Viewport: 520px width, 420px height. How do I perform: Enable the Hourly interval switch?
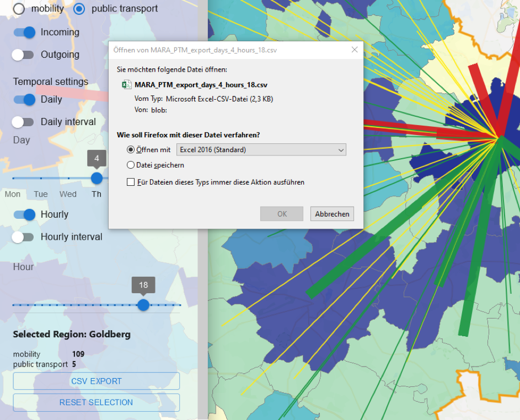tap(23, 237)
